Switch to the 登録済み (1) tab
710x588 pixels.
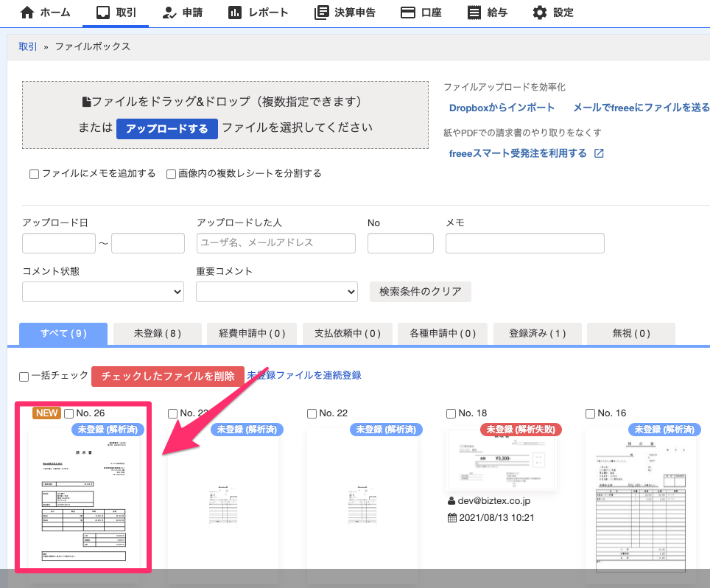coord(537,333)
